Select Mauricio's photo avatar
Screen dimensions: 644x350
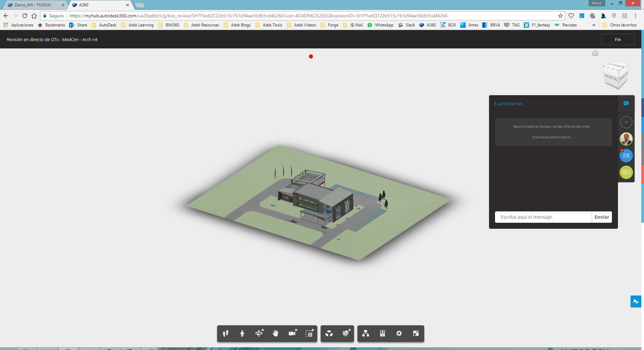[x=626, y=139]
